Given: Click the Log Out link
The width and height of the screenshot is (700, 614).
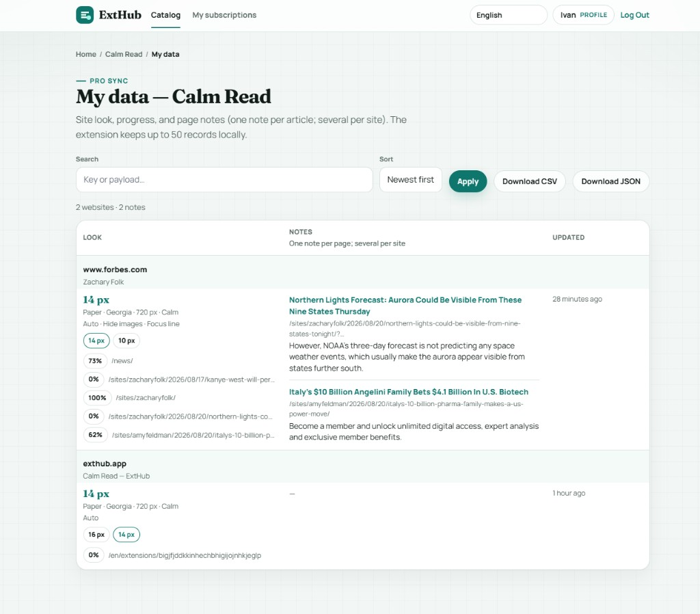Looking at the screenshot, I should coord(634,15).
